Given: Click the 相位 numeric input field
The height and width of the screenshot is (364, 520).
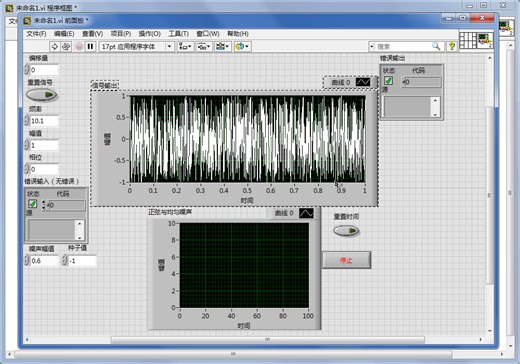Looking at the screenshot, I should (x=44, y=169).
